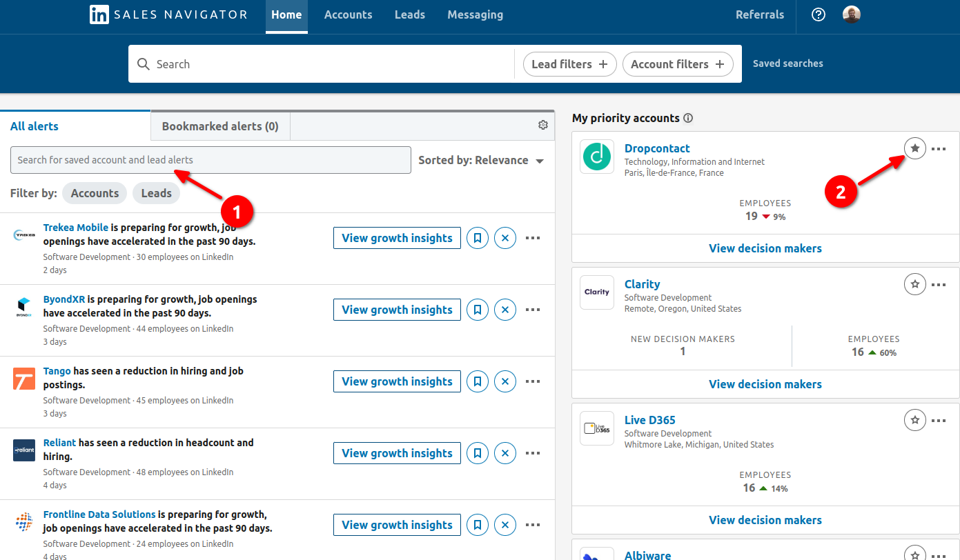Open more options for Live D365 account
This screenshot has width=960, height=560.
pos(939,420)
